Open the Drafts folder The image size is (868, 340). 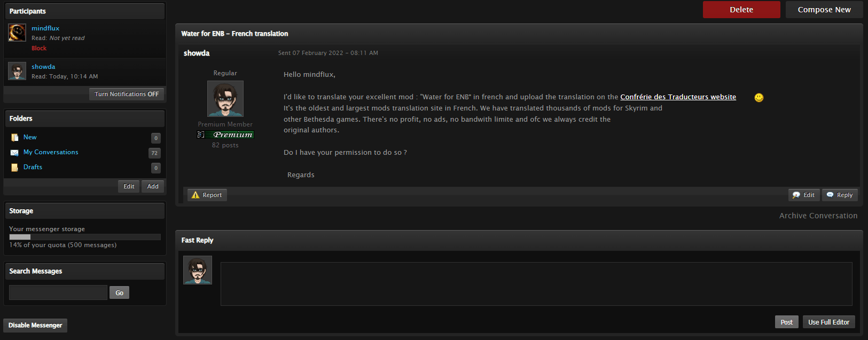coord(33,167)
